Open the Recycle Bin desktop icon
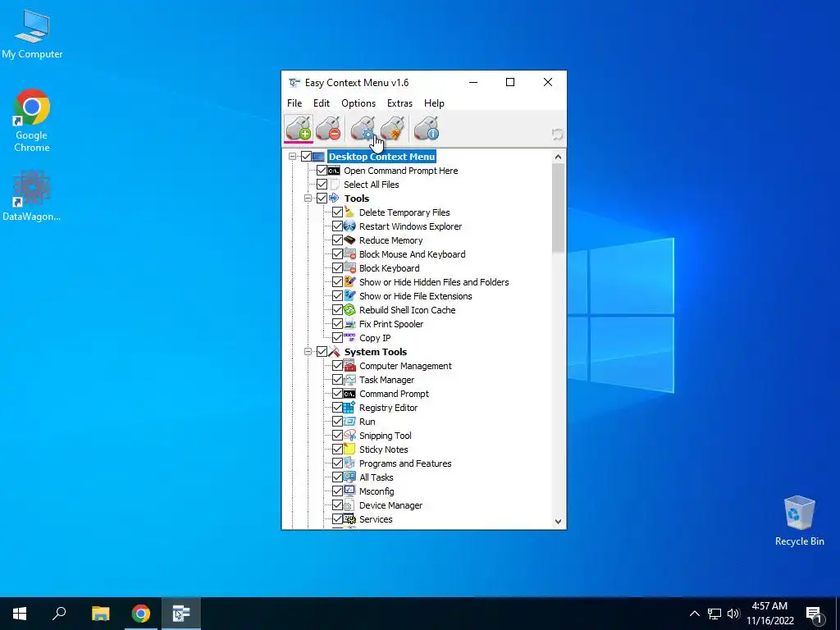The height and width of the screenshot is (630, 840). [x=799, y=521]
